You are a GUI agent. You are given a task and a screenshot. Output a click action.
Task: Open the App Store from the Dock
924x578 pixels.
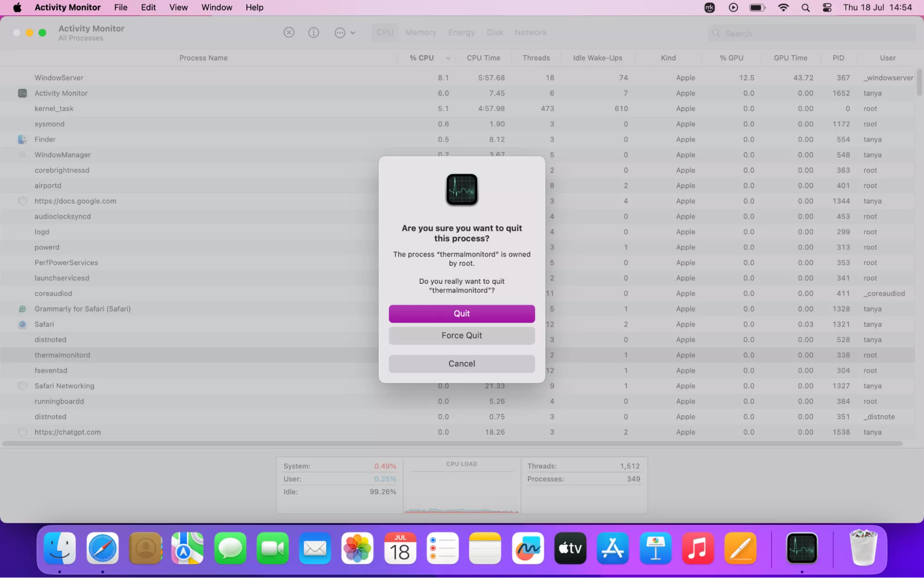click(x=612, y=548)
